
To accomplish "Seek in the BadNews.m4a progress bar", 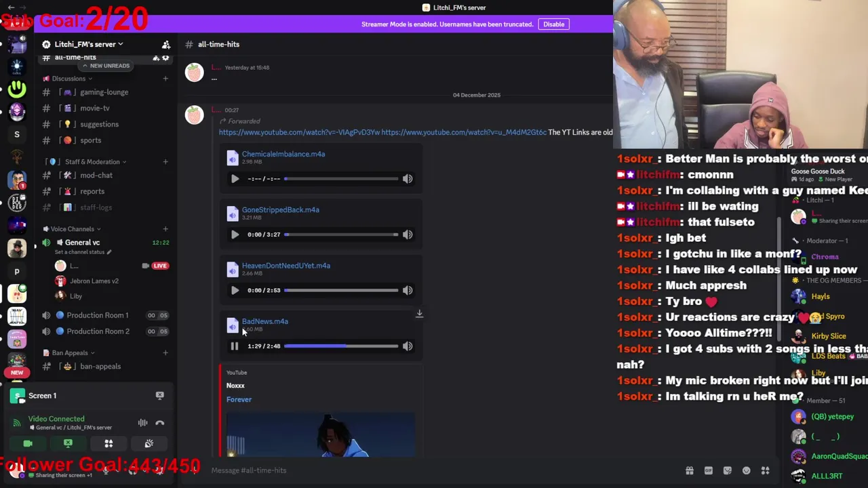I will coord(341,346).
